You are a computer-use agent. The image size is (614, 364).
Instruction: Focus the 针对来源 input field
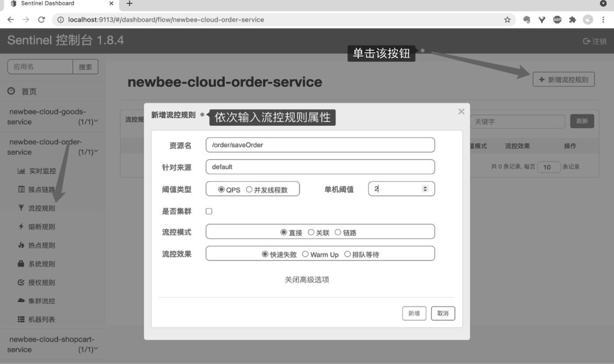(320, 167)
